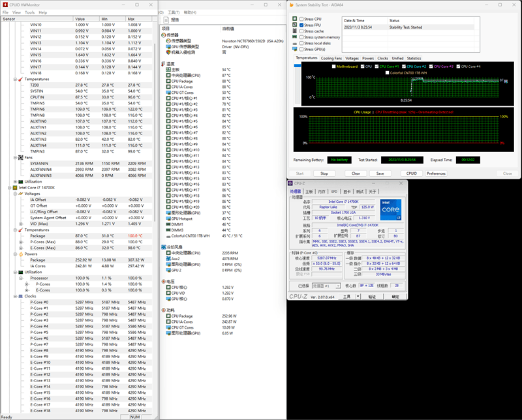The width and height of the screenshot is (522, 420).
Task: Check the Motherboard graph legend checkbox
Action: [334, 67]
